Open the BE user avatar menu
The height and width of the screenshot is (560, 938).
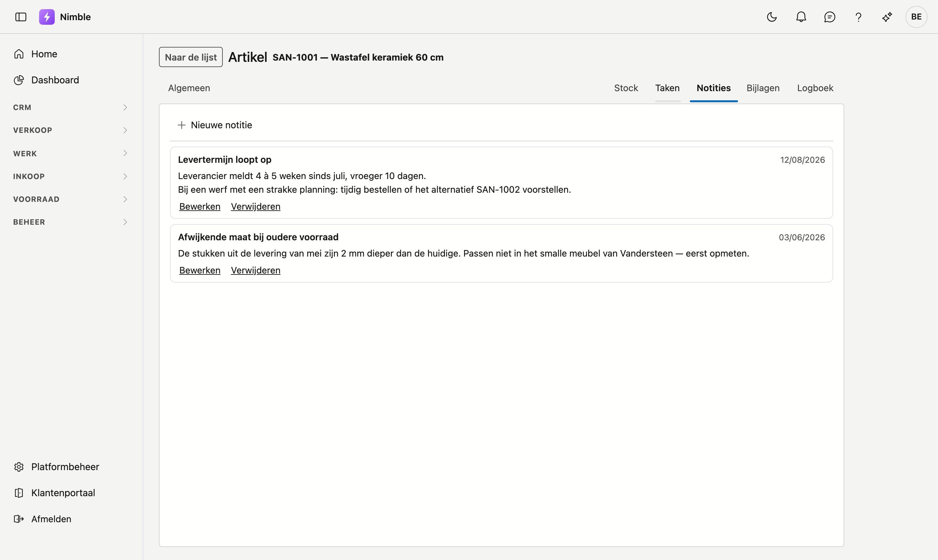tap(916, 17)
